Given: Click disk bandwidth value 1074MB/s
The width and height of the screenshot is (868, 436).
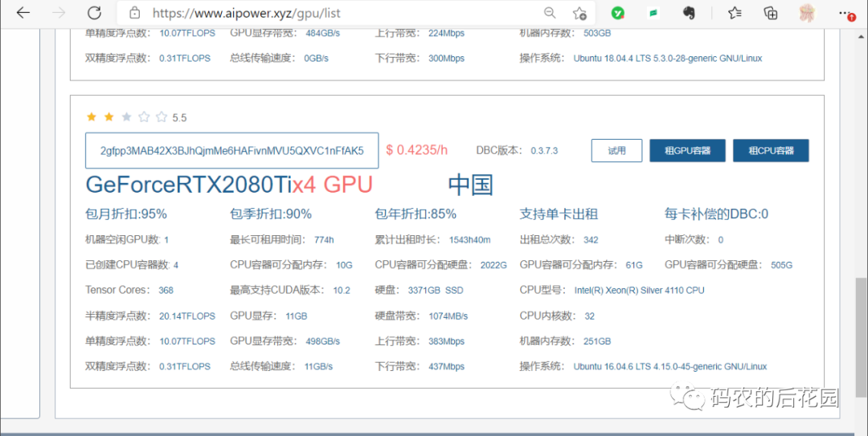Looking at the screenshot, I should point(448,316).
